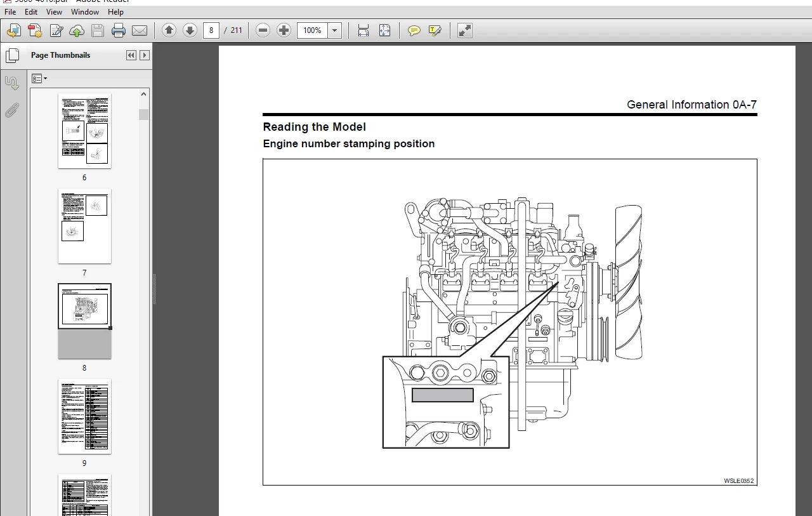This screenshot has height=516, width=812.
Task: Click the 'General Information 0A-7' header text
Action: (691, 105)
